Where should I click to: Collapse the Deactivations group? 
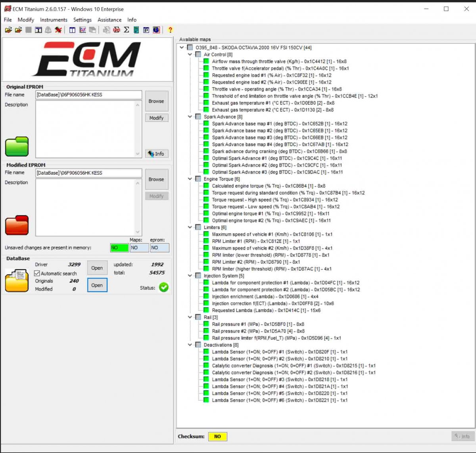pyautogui.click(x=190, y=345)
